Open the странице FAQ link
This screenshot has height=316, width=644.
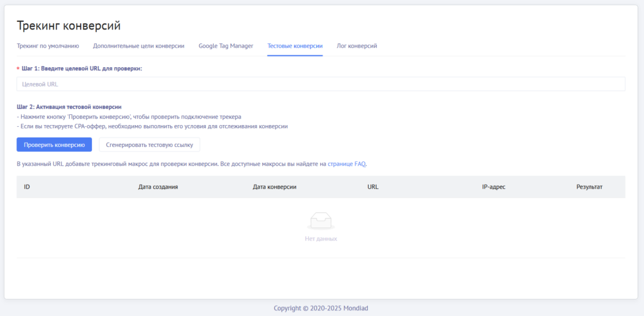click(347, 164)
